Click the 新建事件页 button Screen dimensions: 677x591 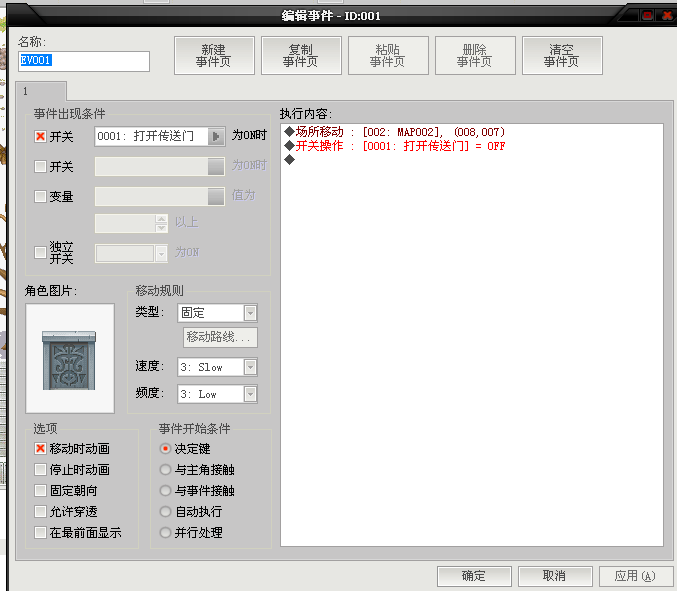(x=214, y=56)
